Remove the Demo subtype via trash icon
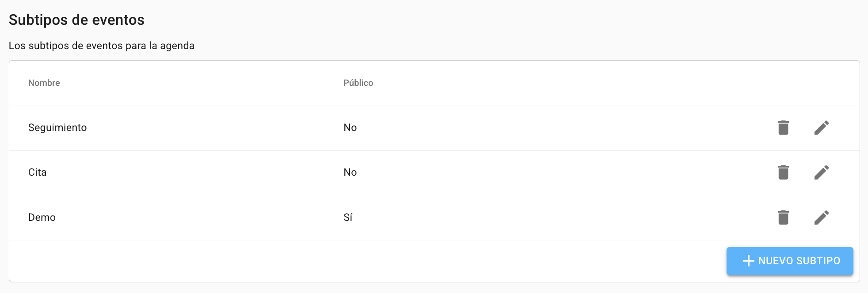Image resolution: width=868 pixels, height=293 pixels. 783,217
